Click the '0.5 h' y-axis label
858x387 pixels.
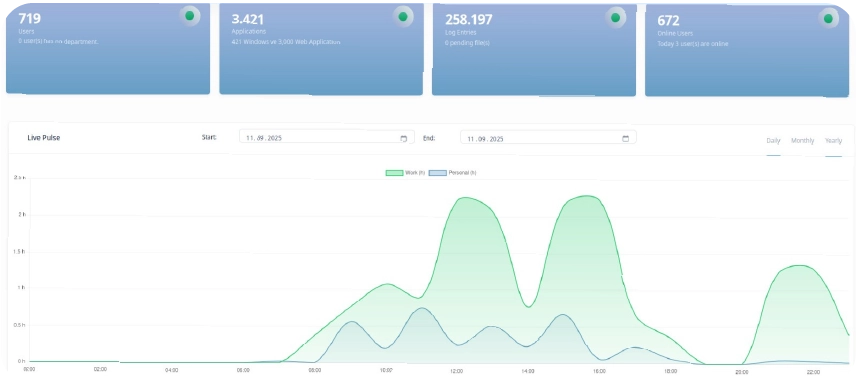20,325
